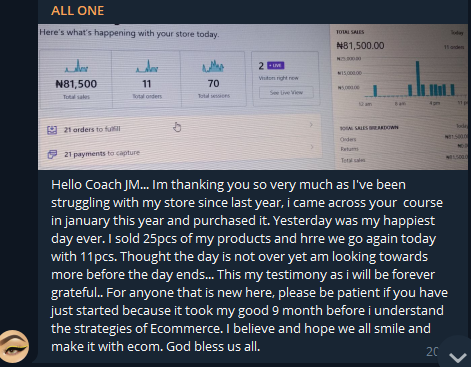Open the Today dropdown beside Total Sales
The height and width of the screenshot is (367, 471).
click(457, 32)
